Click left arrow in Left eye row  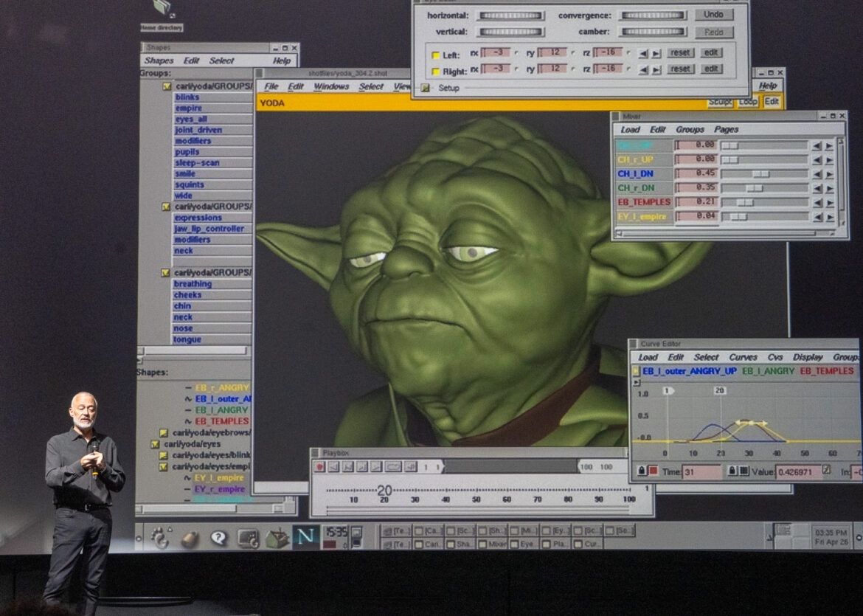click(x=643, y=54)
